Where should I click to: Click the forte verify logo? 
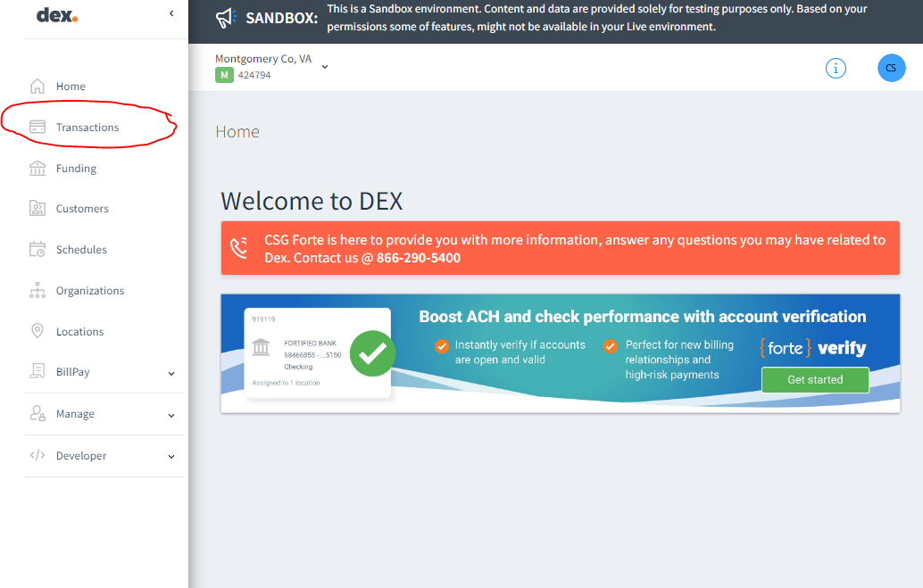tap(813, 348)
